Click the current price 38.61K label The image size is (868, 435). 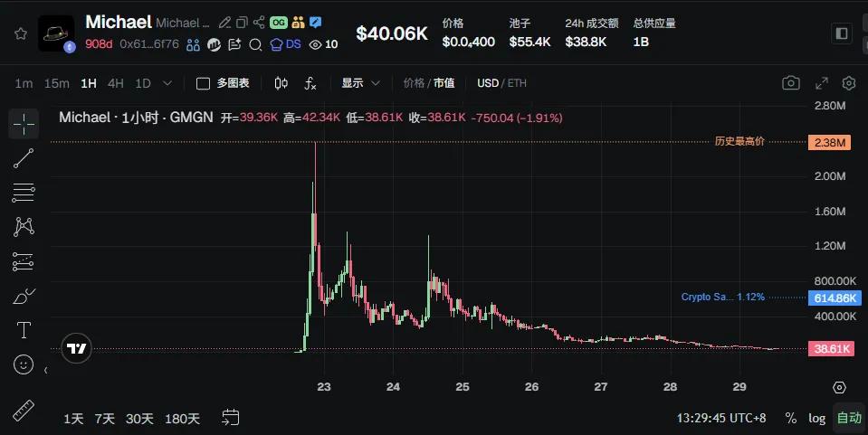[831, 349]
